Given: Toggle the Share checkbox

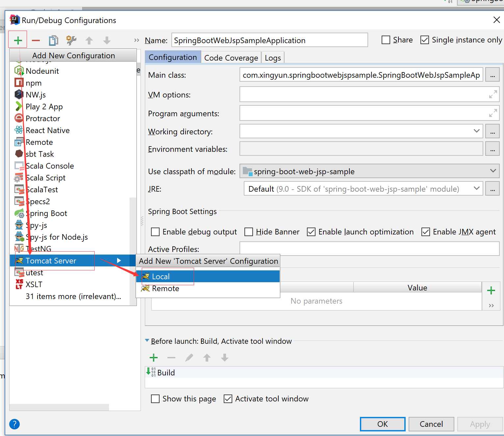Looking at the screenshot, I should (x=386, y=40).
